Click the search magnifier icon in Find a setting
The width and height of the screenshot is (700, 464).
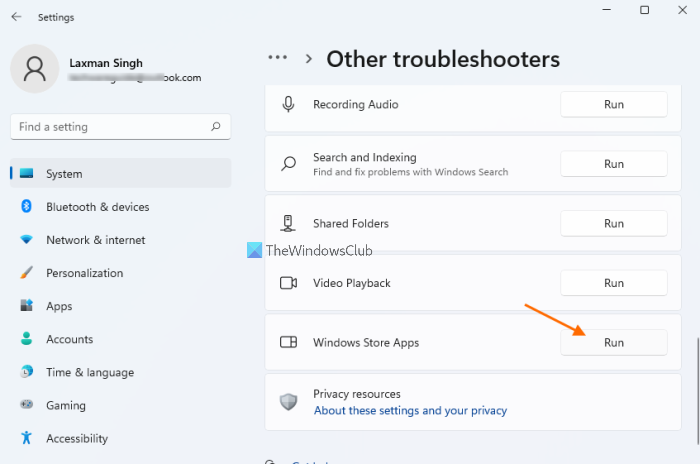(x=216, y=127)
